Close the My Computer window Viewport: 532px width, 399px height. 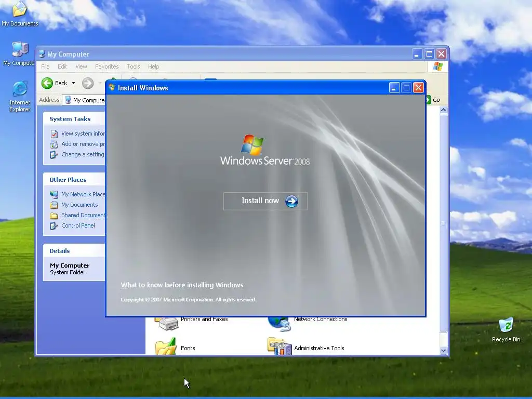coord(442,54)
